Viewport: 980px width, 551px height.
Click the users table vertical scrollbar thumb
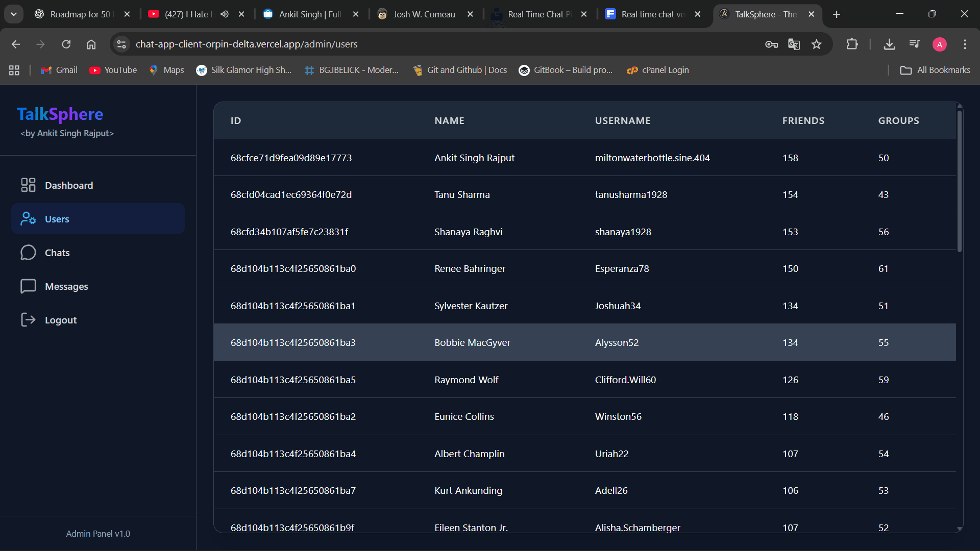[x=960, y=181]
